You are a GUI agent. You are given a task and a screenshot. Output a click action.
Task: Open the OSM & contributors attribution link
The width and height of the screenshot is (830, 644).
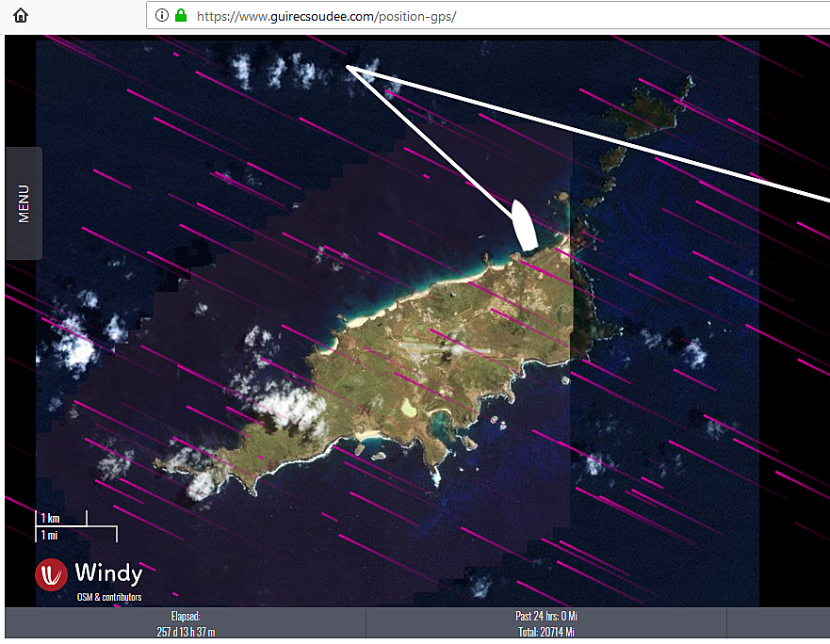pos(109,597)
